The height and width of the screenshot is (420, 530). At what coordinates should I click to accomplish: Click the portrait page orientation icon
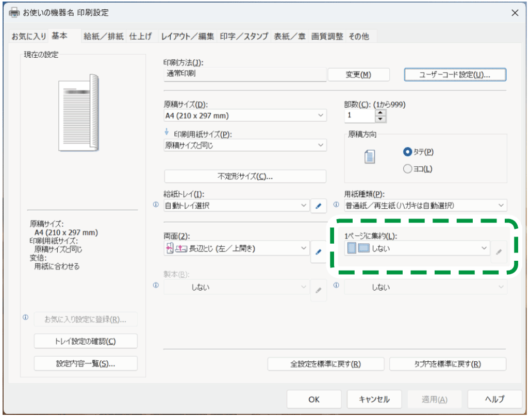pyautogui.click(x=369, y=157)
